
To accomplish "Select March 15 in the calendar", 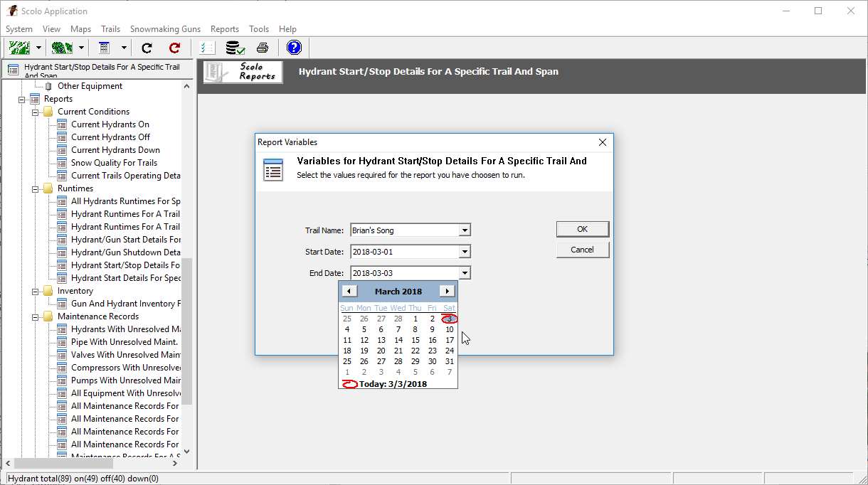I will 416,340.
